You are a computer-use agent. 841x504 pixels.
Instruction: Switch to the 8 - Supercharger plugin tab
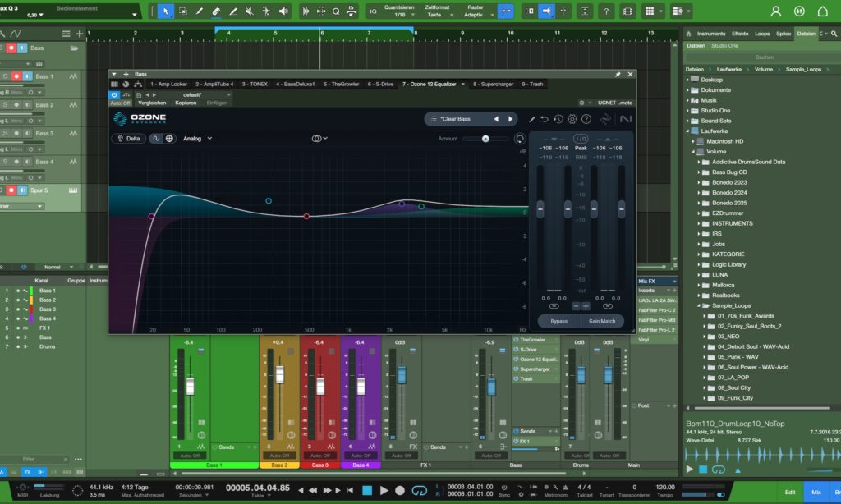[x=493, y=84]
